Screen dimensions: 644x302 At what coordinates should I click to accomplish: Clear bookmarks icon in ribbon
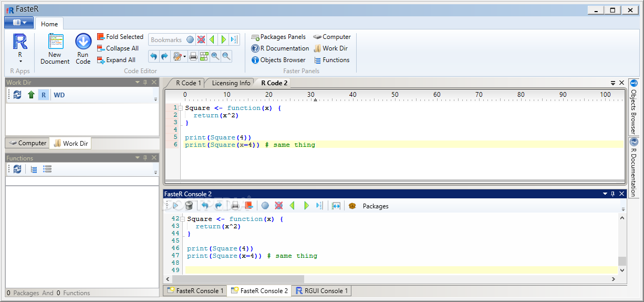click(x=201, y=40)
